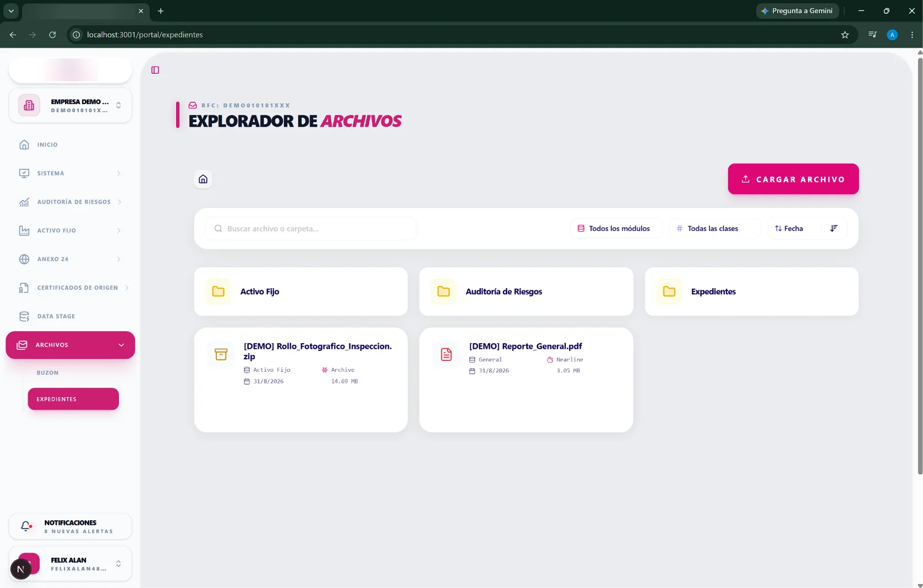This screenshot has width=923, height=588.
Task: Click the PDF document file icon
Action: click(x=446, y=354)
